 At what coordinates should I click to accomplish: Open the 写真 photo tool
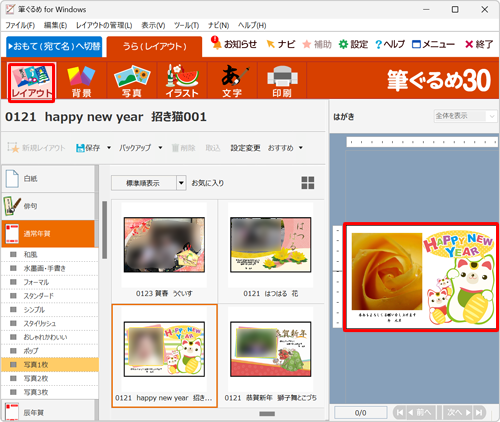[132, 82]
